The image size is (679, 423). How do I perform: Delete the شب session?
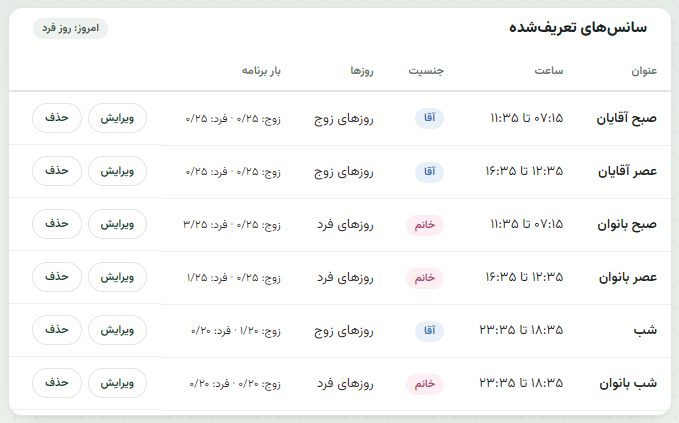[57, 330]
